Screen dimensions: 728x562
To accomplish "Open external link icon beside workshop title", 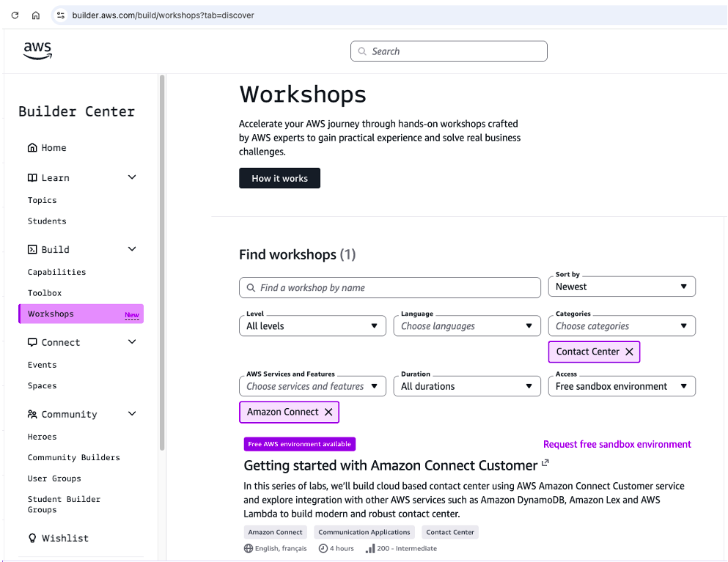I will pos(545,462).
